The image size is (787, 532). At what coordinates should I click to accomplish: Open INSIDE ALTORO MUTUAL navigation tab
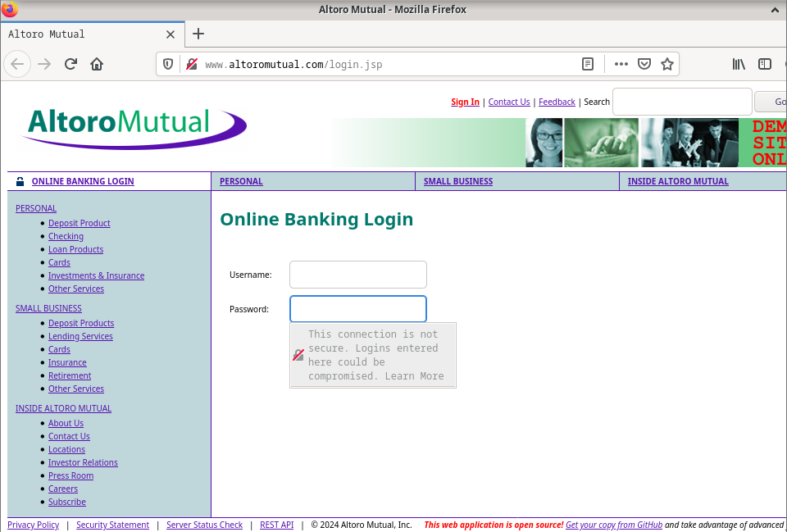coord(678,181)
